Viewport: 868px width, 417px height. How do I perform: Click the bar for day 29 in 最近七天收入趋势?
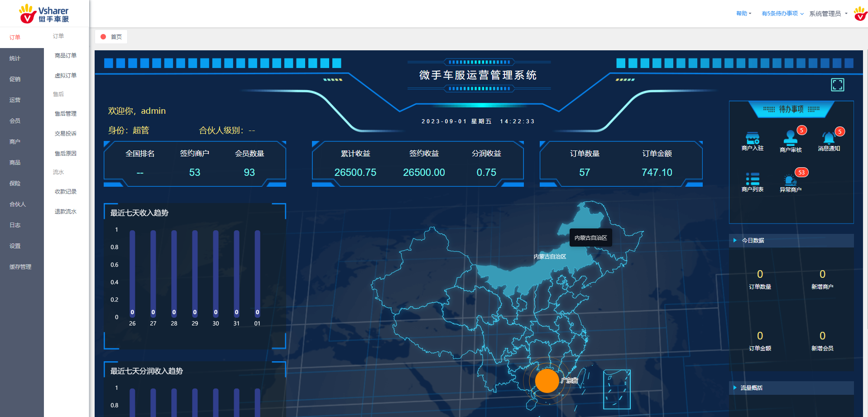(195, 273)
